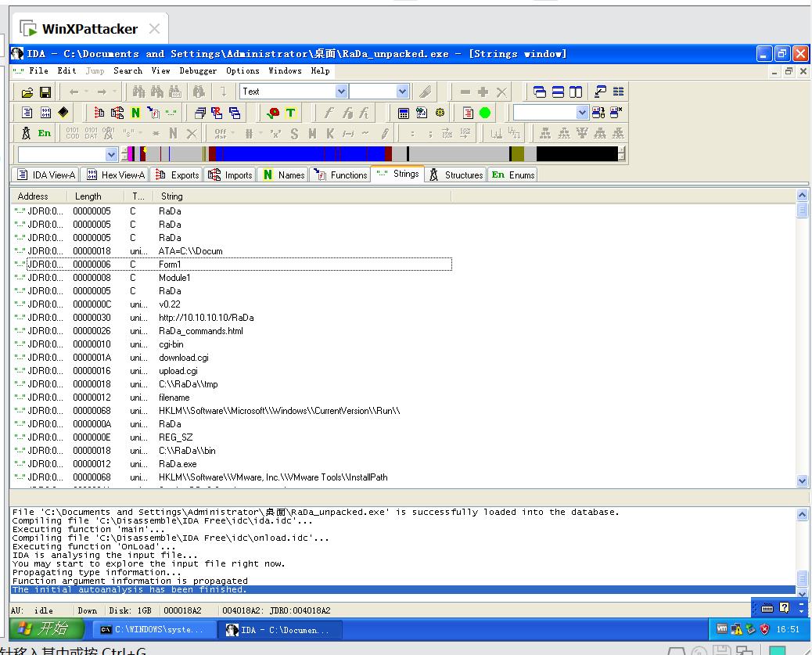This screenshot has width=812, height=655.
Task: Click the delete desktop layout icon
Action: pyautogui.click(x=616, y=113)
